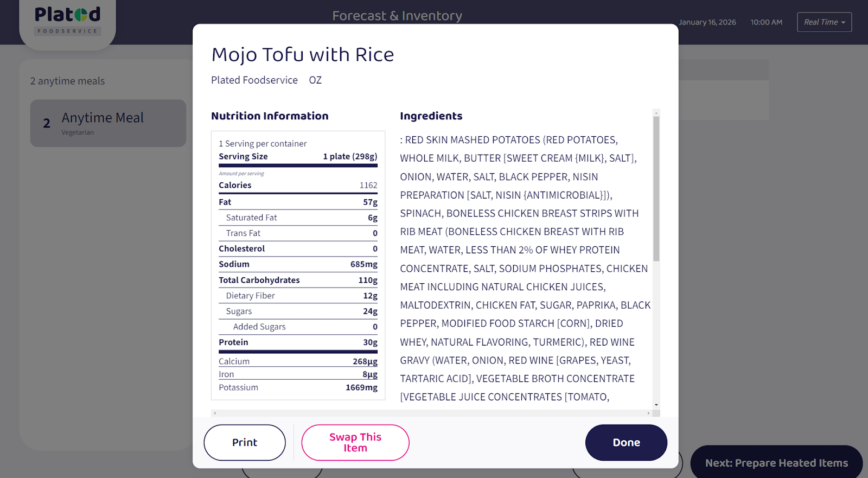
Task: Select the Anytime Meal vegetarian card
Action: click(108, 123)
